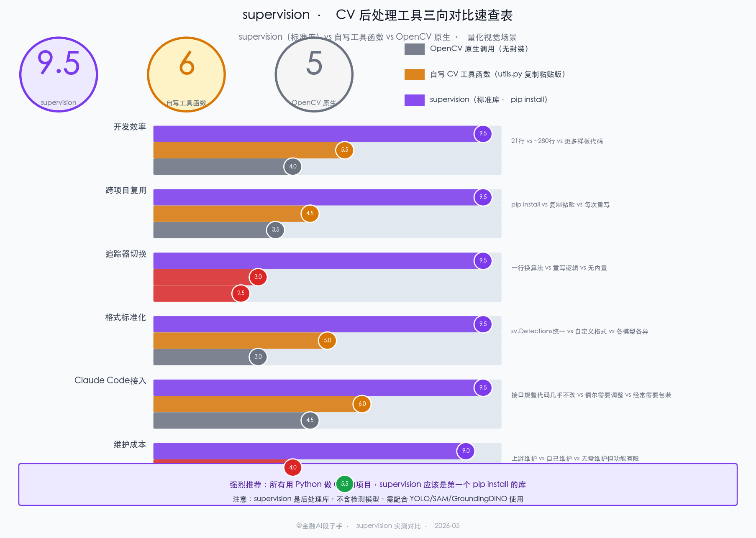Click the purple 9.0 marker in 维护成本 row
Image resolution: width=756 pixels, height=538 pixels.
coord(466,451)
